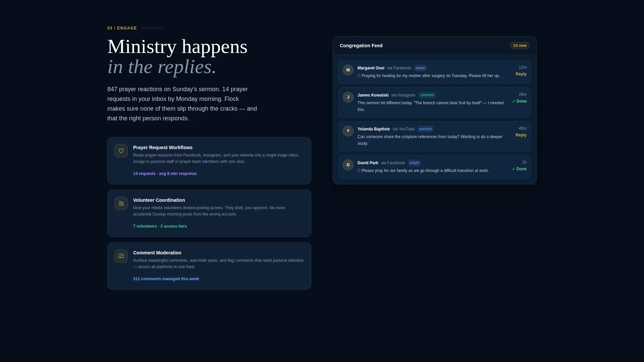644x362 pixels.
Task: Select the prayer tag on Margaret Osei's post
Action: (420, 68)
